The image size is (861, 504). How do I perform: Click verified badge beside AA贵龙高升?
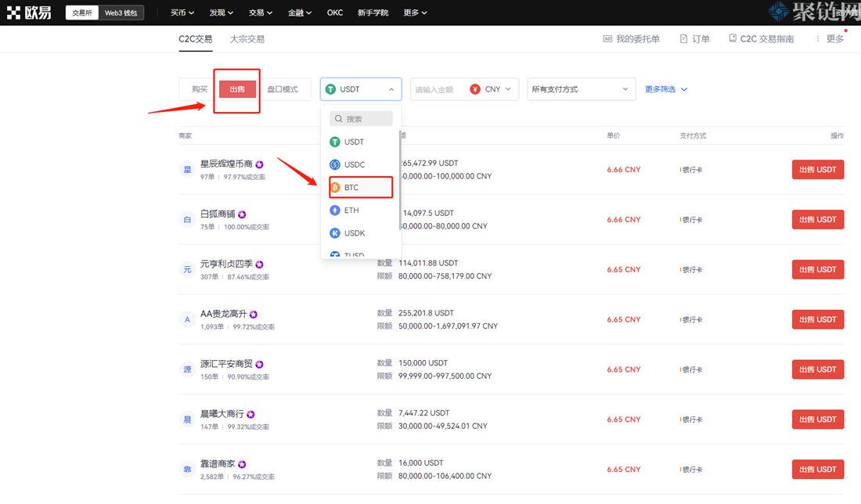point(254,314)
